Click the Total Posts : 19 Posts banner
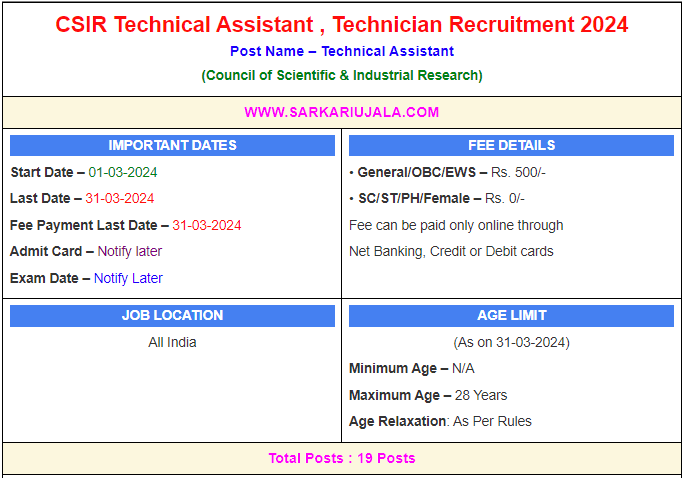The image size is (683, 478). 342,458
